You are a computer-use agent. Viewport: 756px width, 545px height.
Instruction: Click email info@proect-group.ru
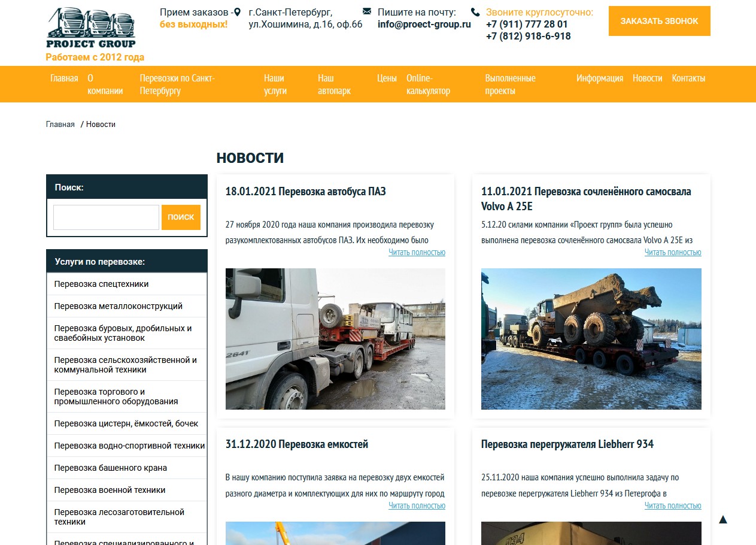(x=424, y=25)
